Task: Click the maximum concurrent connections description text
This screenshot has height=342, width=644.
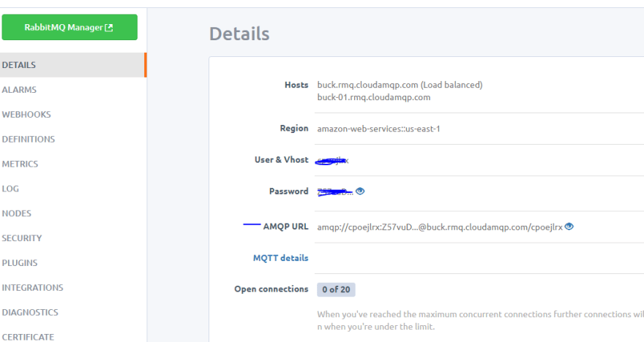Action: (x=481, y=320)
